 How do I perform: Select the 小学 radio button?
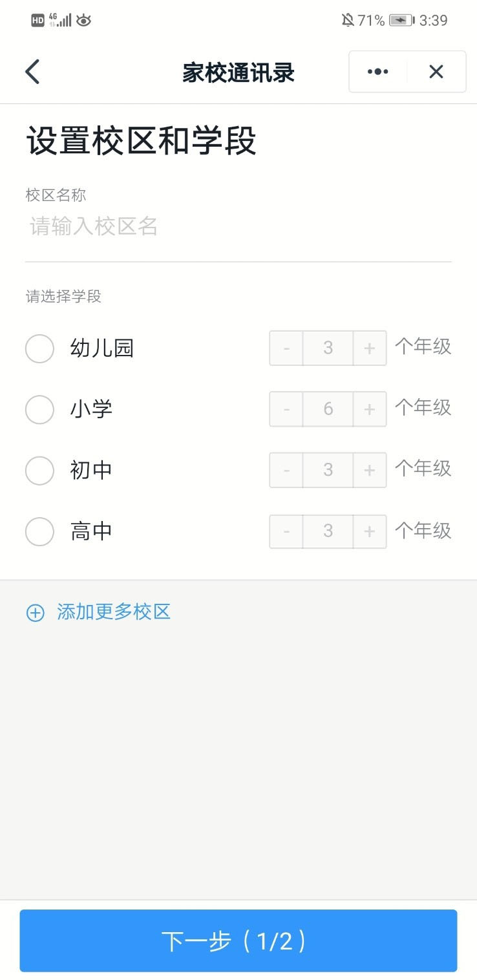39,410
